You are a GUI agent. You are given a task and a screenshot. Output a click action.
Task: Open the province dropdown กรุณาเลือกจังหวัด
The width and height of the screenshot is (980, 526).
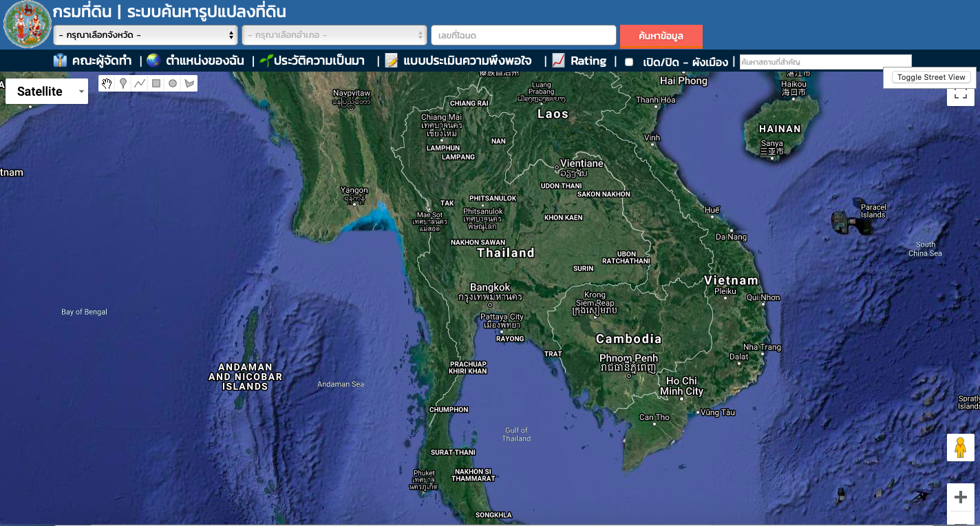144,35
